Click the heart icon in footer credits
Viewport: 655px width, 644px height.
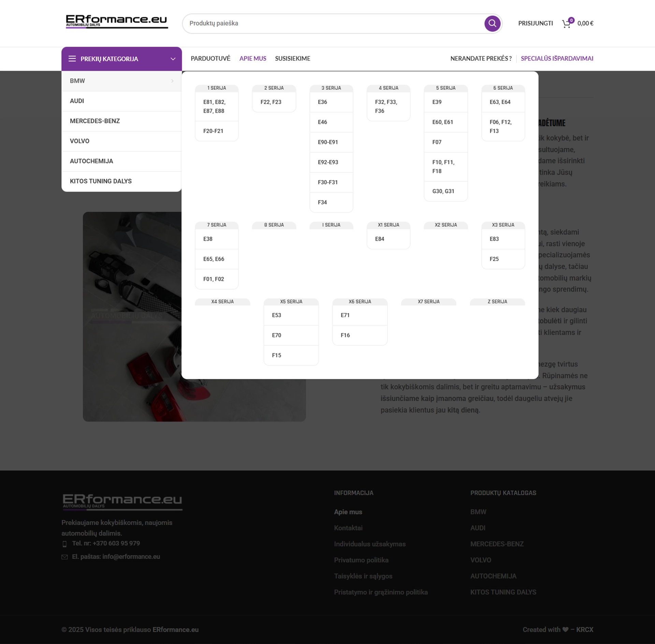click(x=565, y=629)
